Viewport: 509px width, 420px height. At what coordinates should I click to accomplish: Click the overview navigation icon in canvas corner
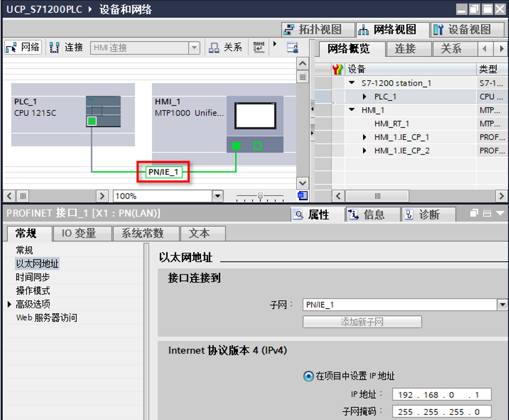pyautogui.click(x=303, y=196)
